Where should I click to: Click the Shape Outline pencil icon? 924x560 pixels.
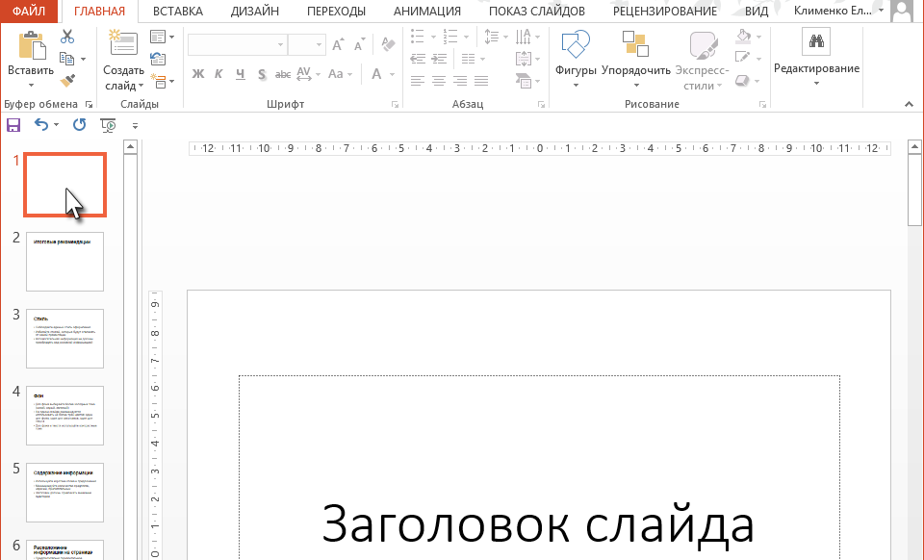743,58
